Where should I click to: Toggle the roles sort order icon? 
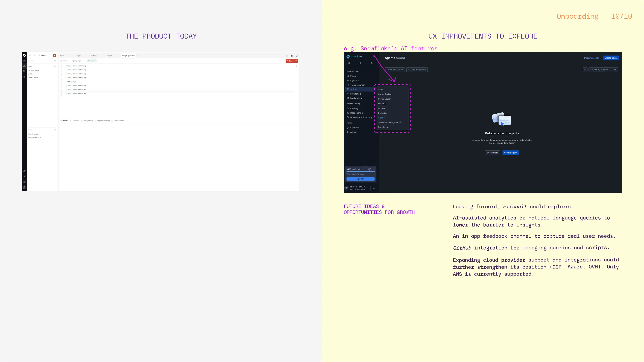coord(55,66)
